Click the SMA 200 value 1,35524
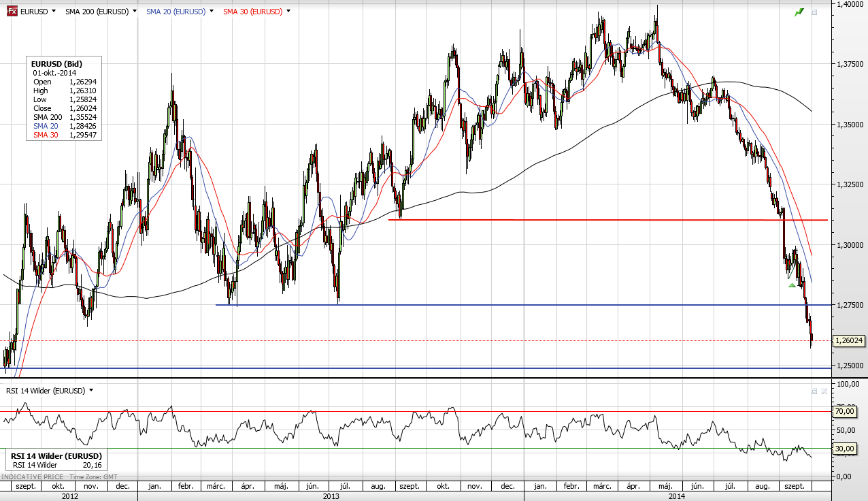 tap(82, 117)
